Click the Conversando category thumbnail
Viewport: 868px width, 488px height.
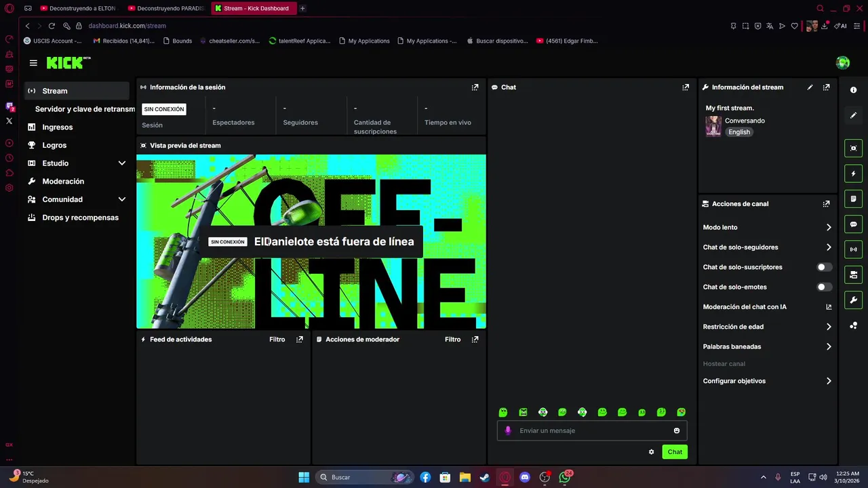tap(713, 126)
